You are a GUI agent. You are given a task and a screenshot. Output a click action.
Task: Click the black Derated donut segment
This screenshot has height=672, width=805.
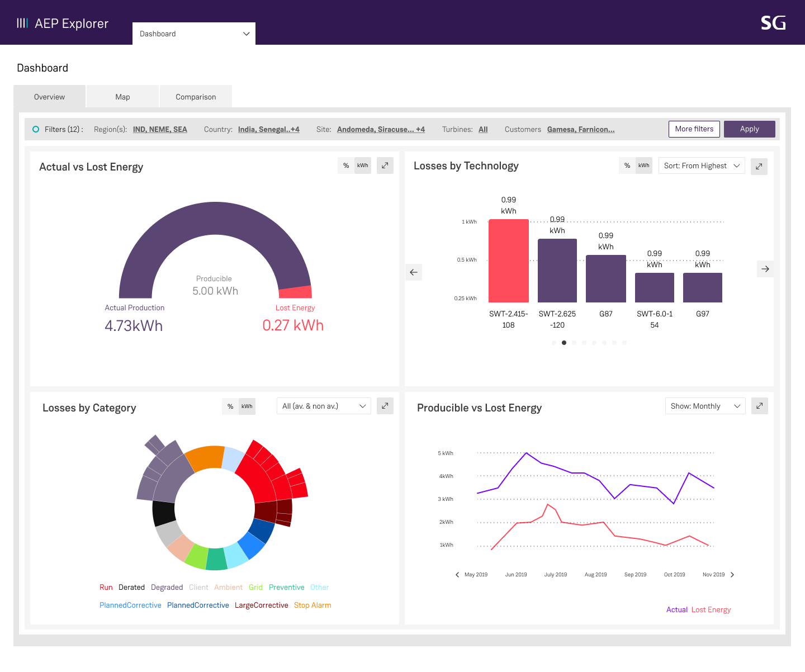click(x=164, y=513)
